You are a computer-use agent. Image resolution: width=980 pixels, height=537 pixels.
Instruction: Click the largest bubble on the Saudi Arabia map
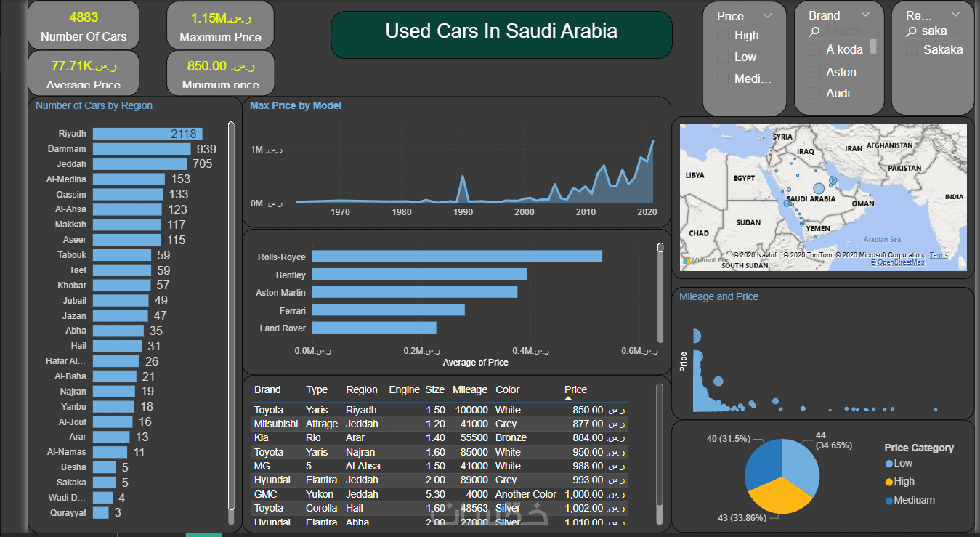[x=819, y=188]
